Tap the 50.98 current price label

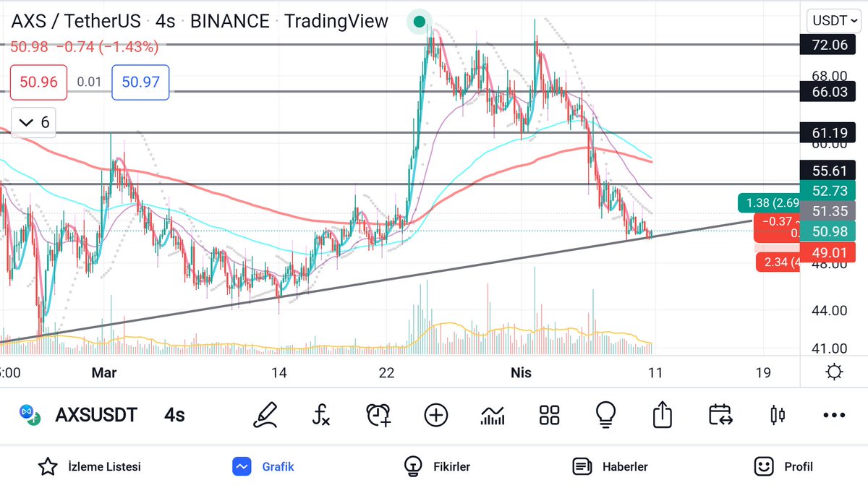tap(829, 231)
